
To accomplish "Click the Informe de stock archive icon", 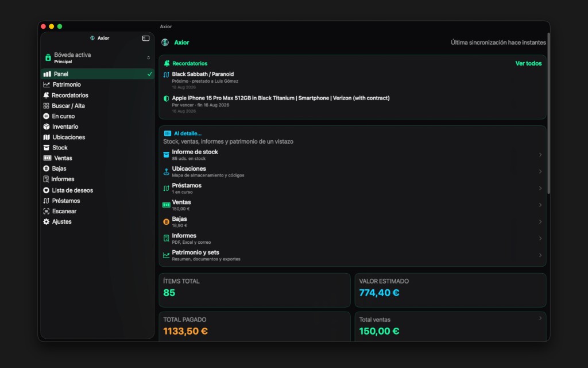I will point(166,155).
